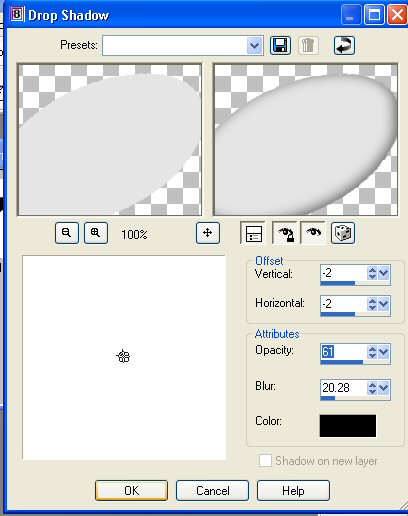Open the Presets dropdown list
The width and height of the screenshot is (408, 516).
tap(255, 45)
